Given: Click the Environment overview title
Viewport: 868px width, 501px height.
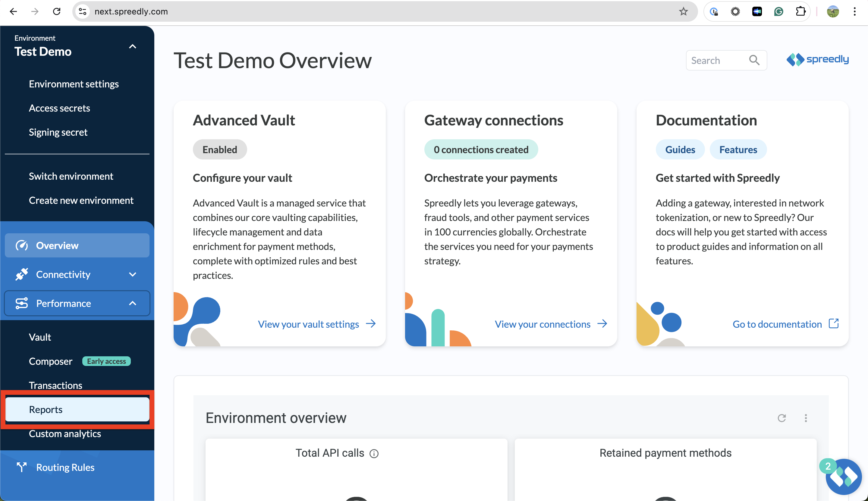Looking at the screenshot, I should click(275, 418).
